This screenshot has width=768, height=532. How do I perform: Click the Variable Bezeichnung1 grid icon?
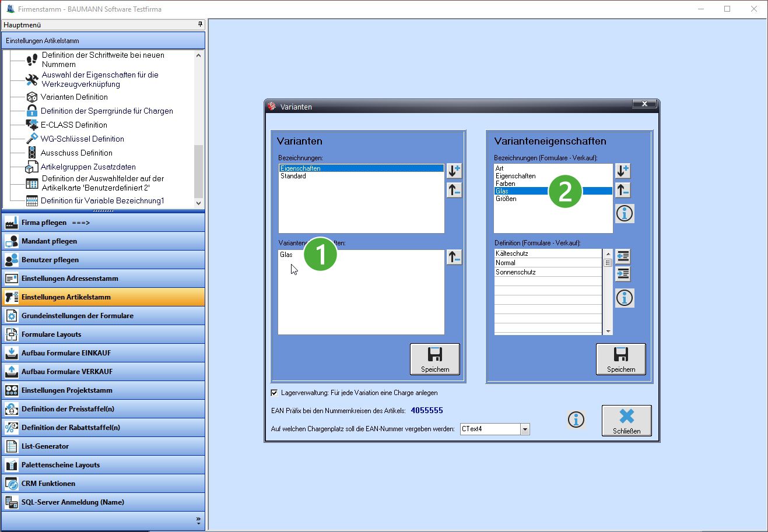(x=32, y=200)
